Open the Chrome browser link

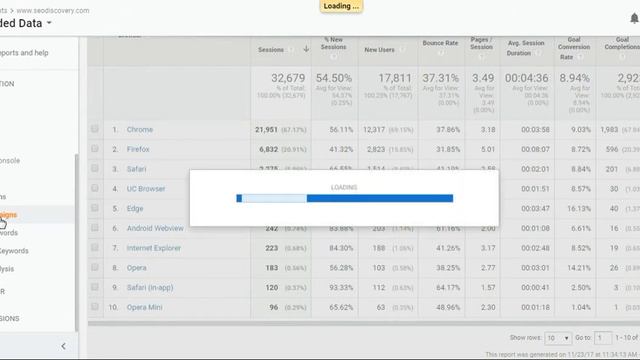[140, 129]
